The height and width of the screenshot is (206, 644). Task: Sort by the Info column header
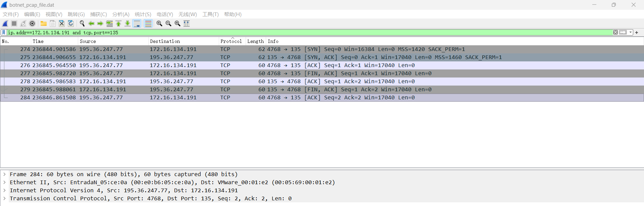pos(455,41)
